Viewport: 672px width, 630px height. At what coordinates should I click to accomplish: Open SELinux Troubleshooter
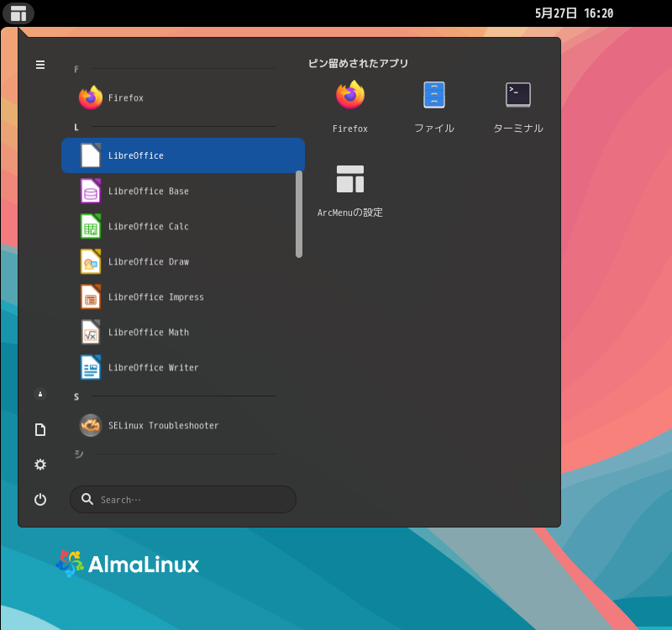183,426
